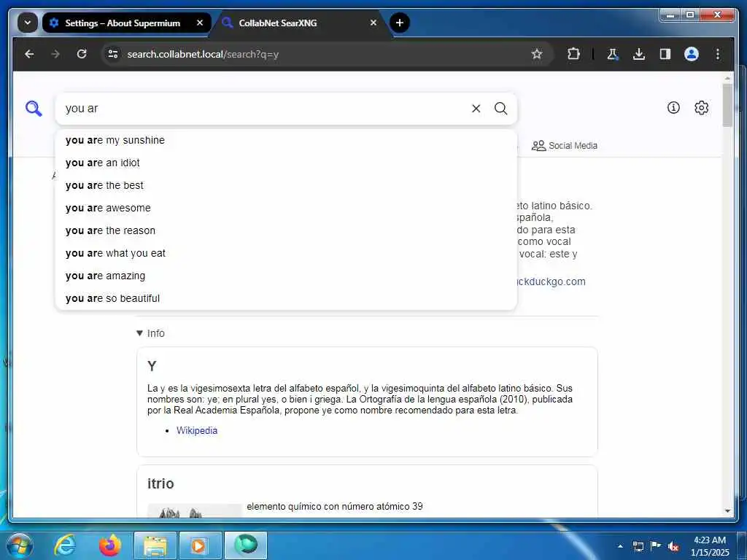
Task: Click the address bar URL
Action: (x=203, y=54)
